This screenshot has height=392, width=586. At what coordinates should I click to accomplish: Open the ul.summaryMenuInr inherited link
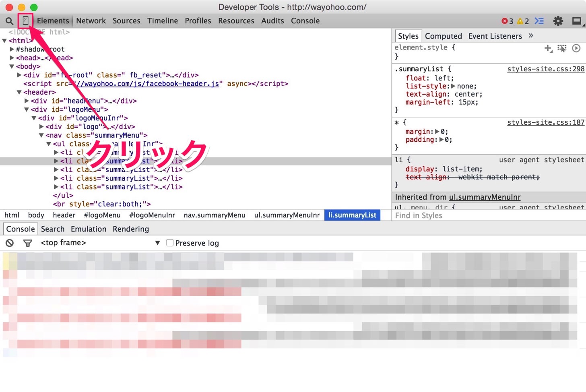pos(485,197)
